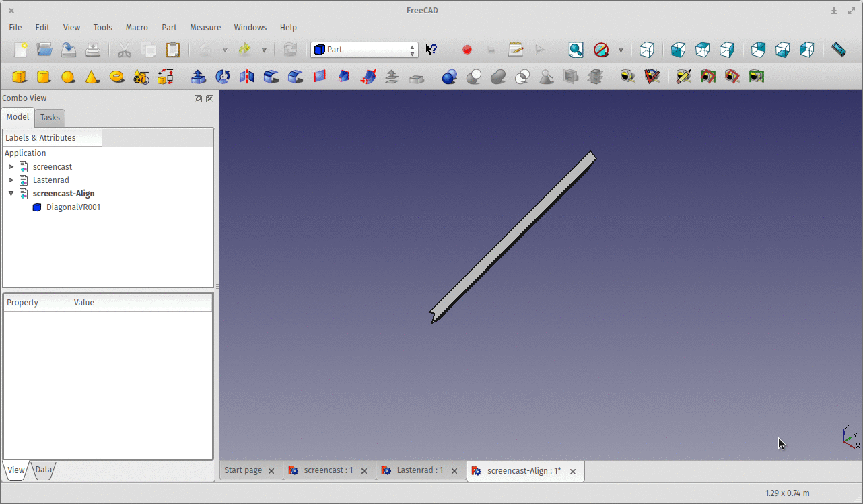Close the Start page tab
The width and height of the screenshot is (863, 504).
(271, 471)
